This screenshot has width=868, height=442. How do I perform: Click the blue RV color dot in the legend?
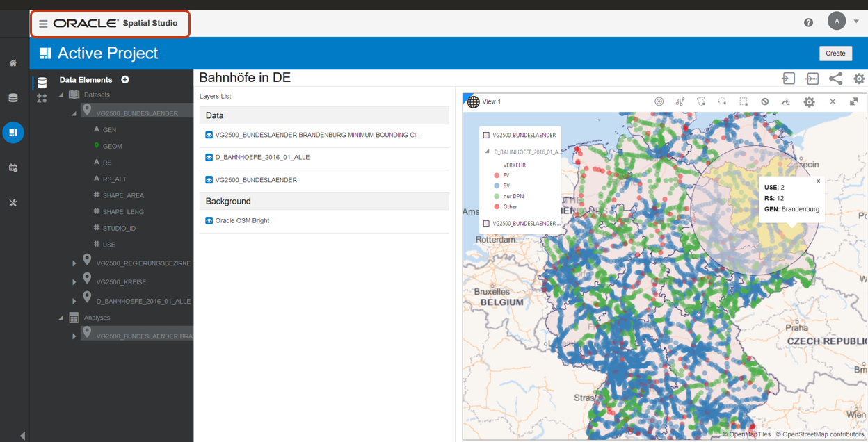pyautogui.click(x=497, y=185)
